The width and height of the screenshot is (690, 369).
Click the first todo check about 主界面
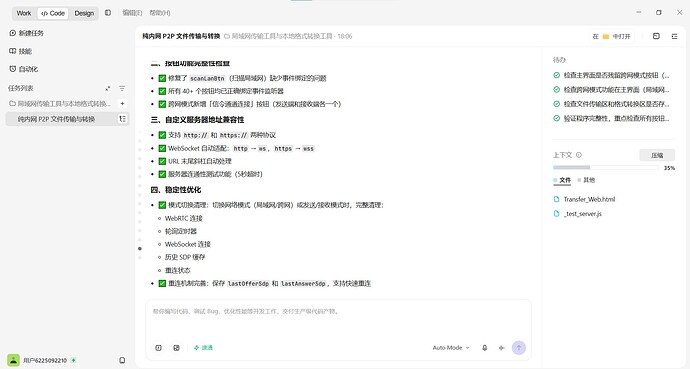tap(556, 75)
